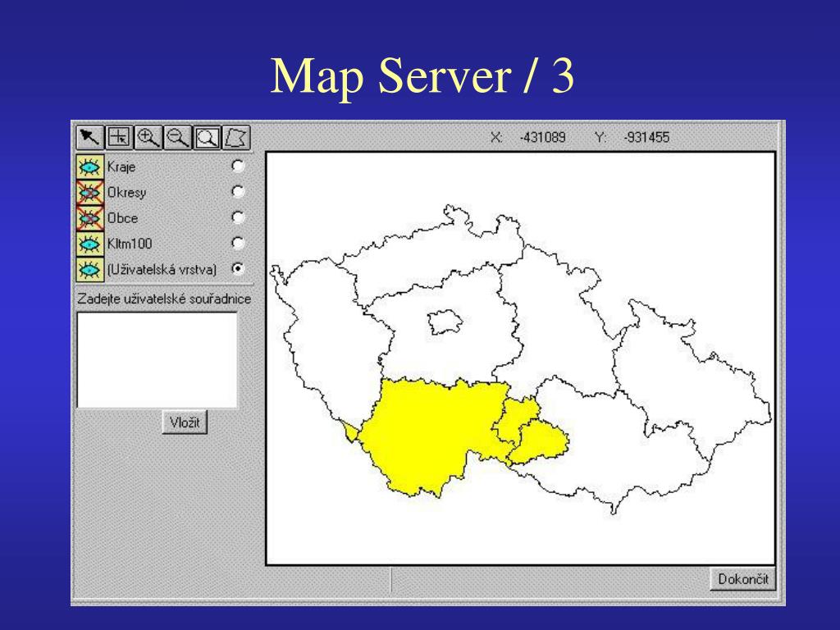Click the Y coordinate value -931455
The image size is (840, 630).
(646, 138)
